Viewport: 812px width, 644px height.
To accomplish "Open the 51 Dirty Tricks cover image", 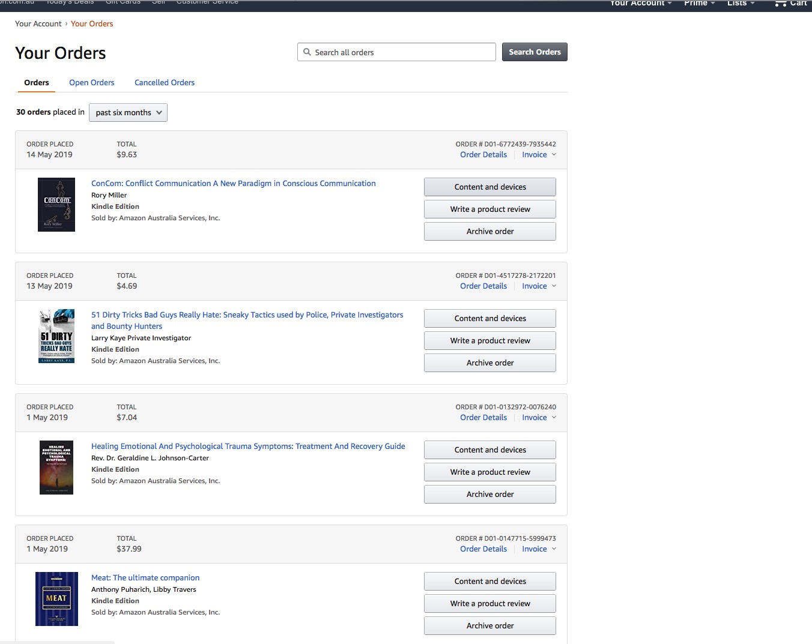I will tap(56, 336).
